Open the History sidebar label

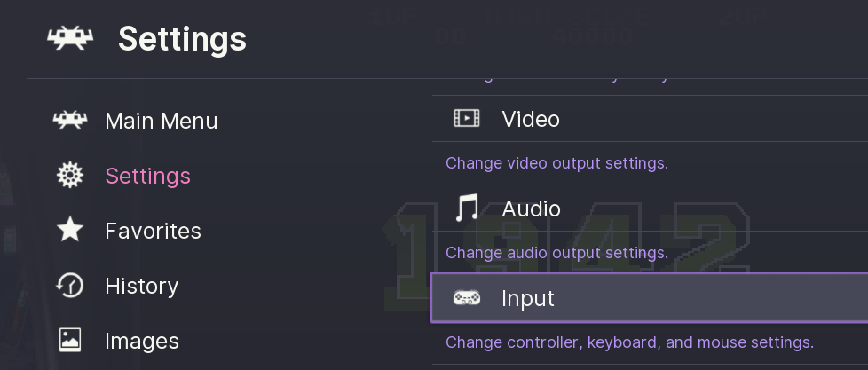[141, 286]
